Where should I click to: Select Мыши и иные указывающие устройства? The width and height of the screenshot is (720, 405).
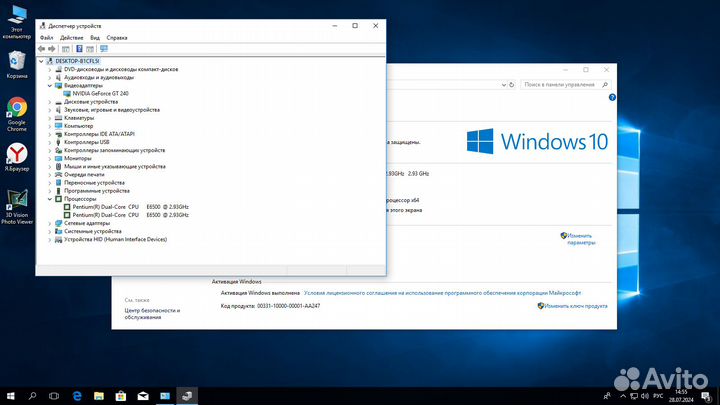tap(115, 167)
